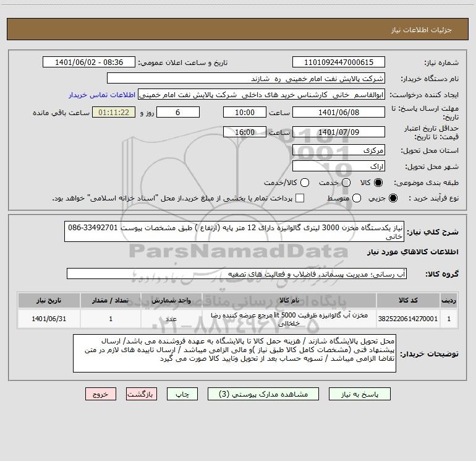476x461 pixels.
Task: Click the response deadline date 1401/06/08
Action: tap(339, 113)
